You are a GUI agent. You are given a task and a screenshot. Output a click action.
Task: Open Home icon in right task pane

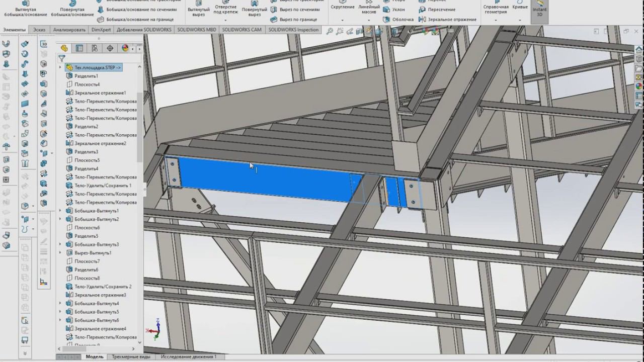pyautogui.click(x=638, y=49)
